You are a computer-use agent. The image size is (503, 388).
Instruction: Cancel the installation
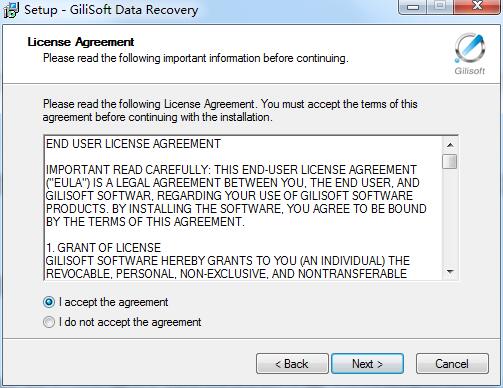[452, 364]
